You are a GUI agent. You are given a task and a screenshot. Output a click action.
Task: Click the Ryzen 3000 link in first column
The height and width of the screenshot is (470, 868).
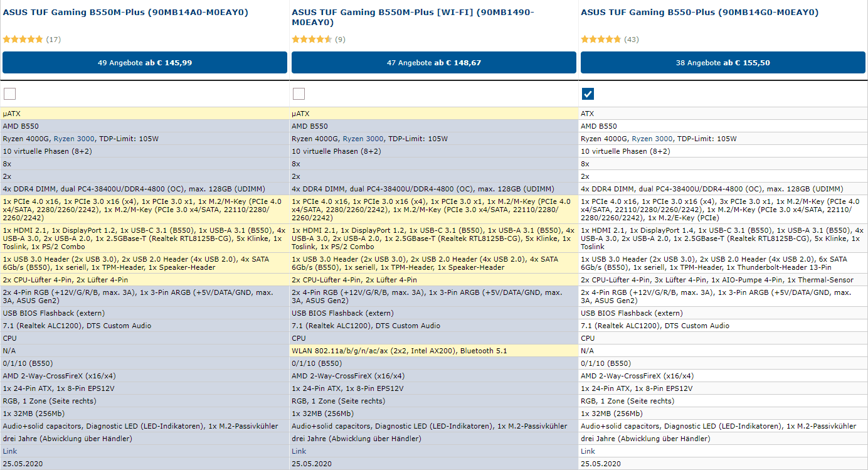point(73,139)
